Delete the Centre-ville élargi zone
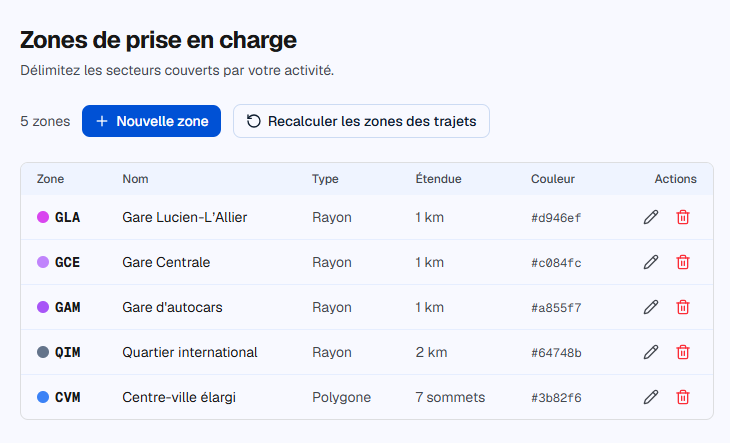This screenshot has height=443, width=730. click(683, 397)
